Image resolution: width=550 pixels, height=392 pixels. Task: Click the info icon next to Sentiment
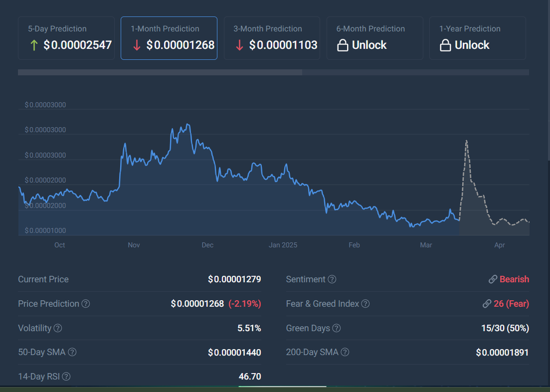332,279
